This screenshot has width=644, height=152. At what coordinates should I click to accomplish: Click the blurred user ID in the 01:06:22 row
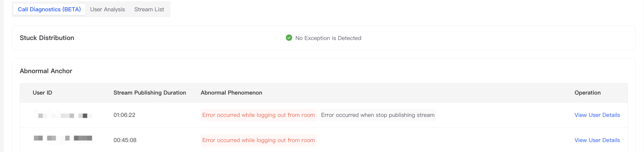click(63, 115)
